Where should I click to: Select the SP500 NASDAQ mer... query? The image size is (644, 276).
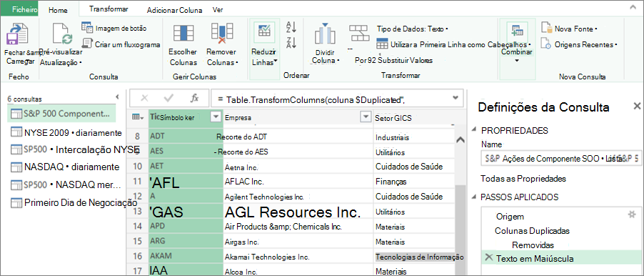click(66, 184)
